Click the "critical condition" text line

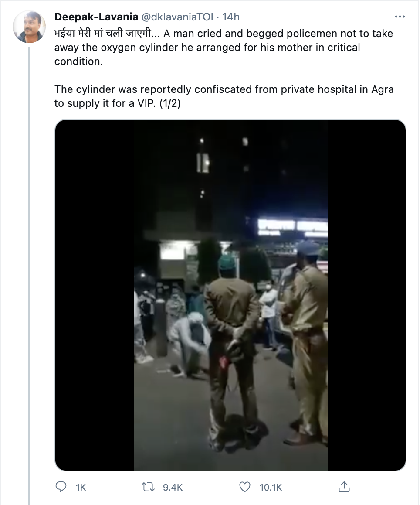pos(78,61)
